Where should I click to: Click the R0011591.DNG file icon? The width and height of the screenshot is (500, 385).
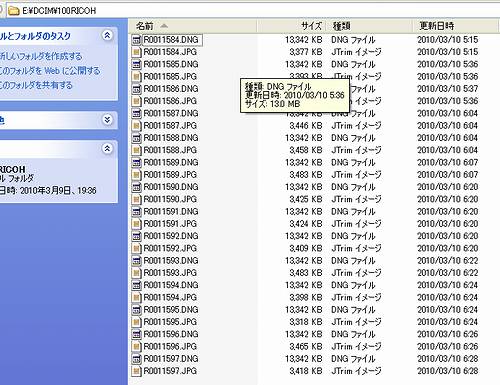(136, 212)
